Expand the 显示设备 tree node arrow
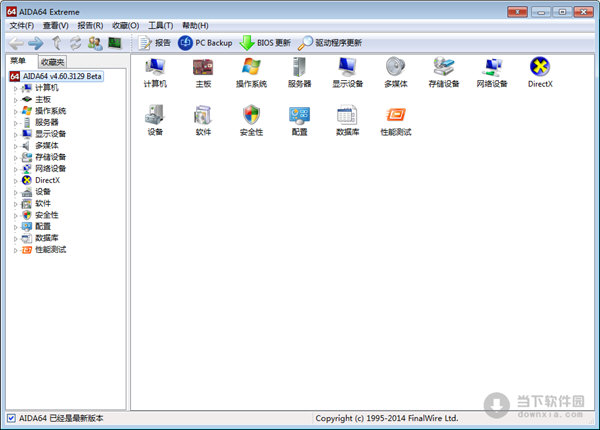The image size is (600, 430). tap(16, 135)
